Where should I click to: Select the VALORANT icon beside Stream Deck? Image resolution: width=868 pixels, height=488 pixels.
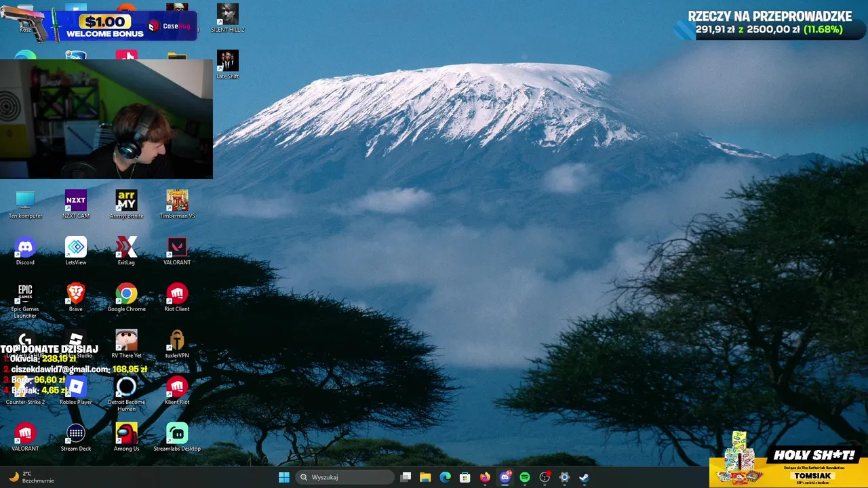(25, 437)
